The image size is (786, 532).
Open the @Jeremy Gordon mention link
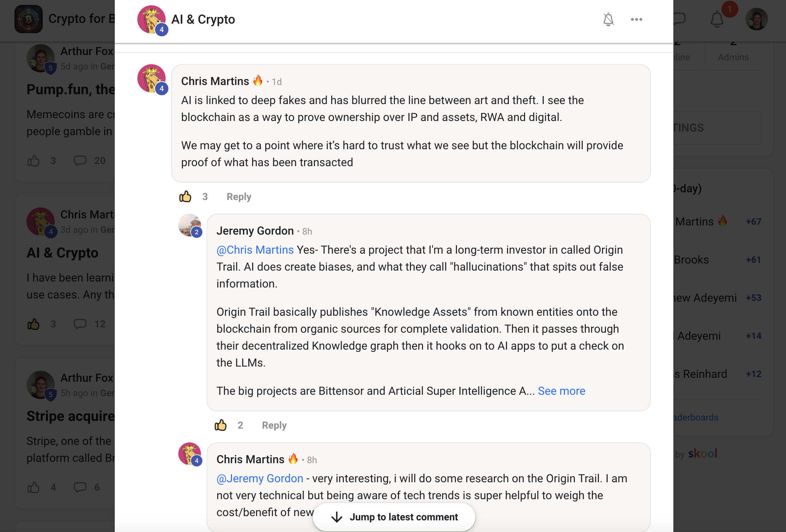(260, 478)
